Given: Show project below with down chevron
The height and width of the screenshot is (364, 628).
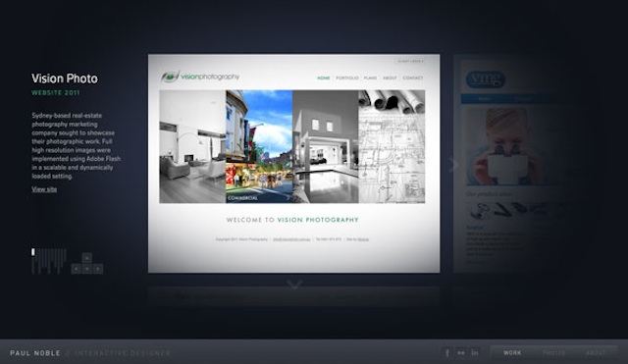Looking at the screenshot, I should (294, 285).
